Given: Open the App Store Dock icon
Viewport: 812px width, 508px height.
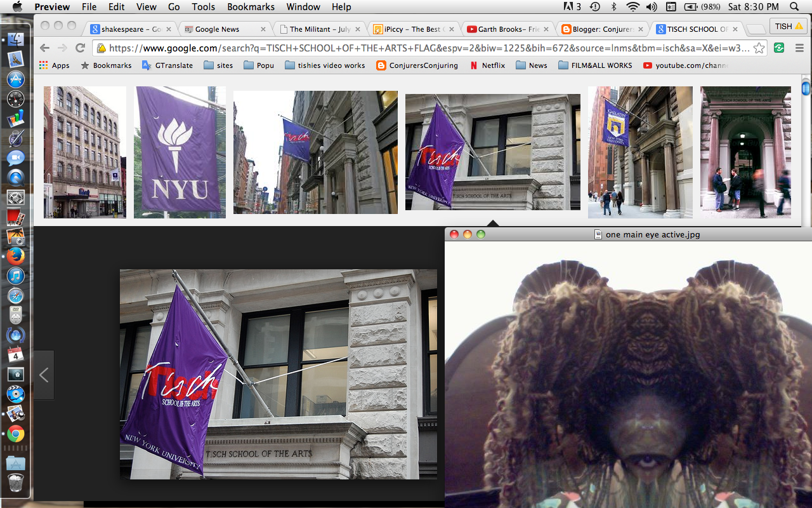Looking at the screenshot, I should pyautogui.click(x=15, y=79).
